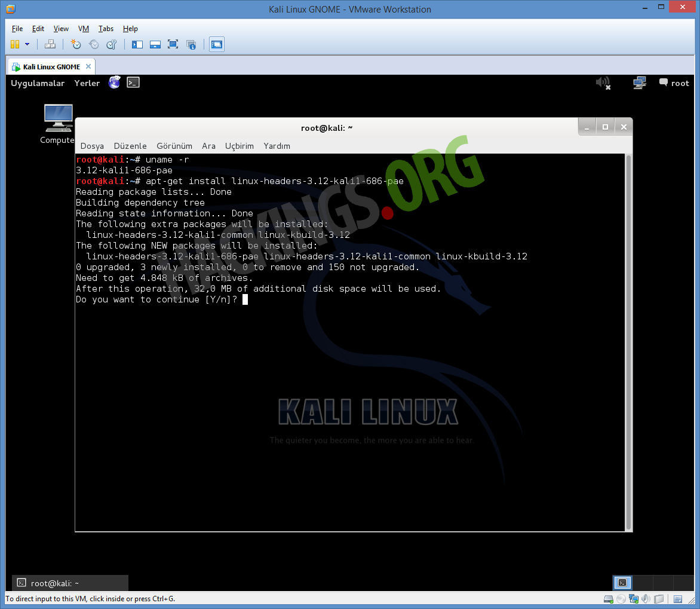Viewport: 700px width, 609px height.
Task: Click the '3.12-kali1-686-pae' kernel version output
Action: click(124, 170)
